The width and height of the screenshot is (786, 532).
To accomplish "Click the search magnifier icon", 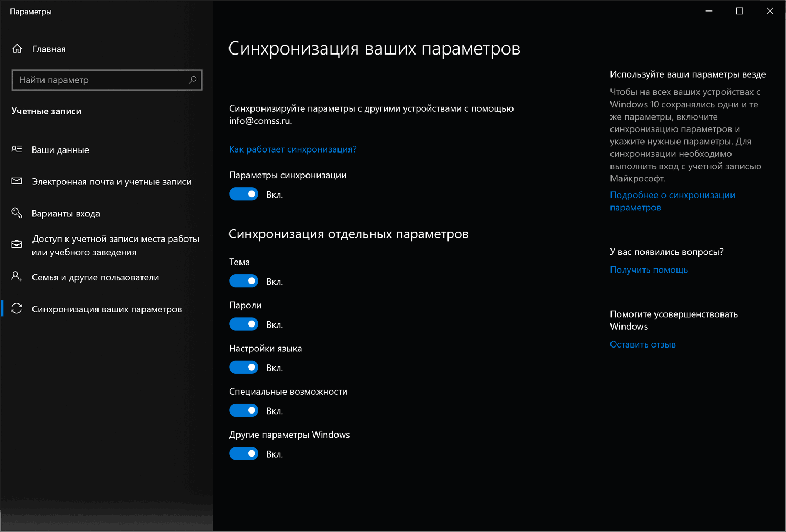I will pos(192,80).
